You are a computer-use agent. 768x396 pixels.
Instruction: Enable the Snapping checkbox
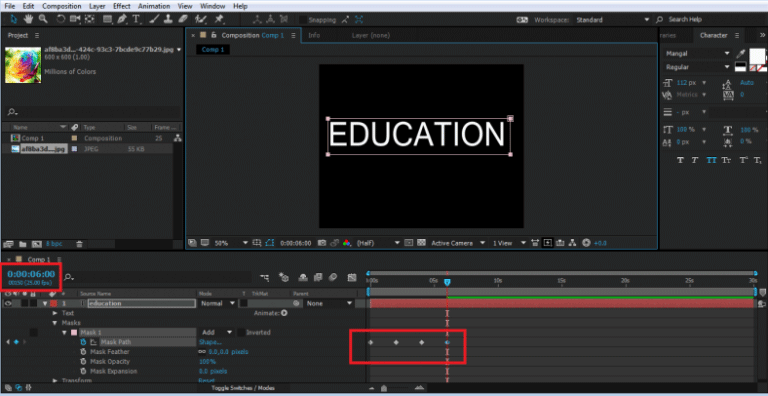point(303,20)
